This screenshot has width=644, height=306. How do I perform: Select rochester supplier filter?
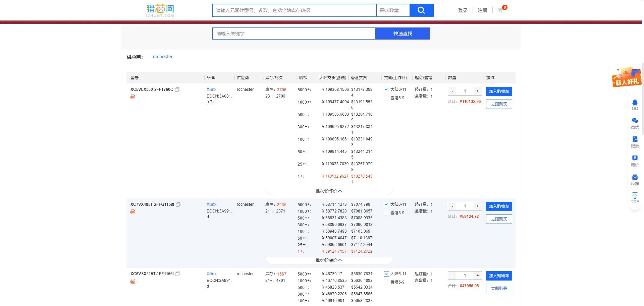click(163, 57)
